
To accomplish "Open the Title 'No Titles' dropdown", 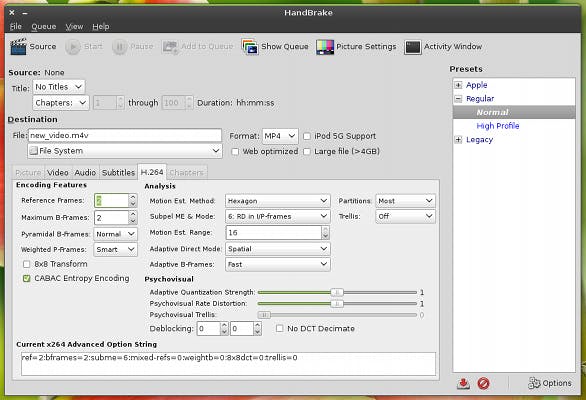I will pyautogui.click(x=59, y=87).
